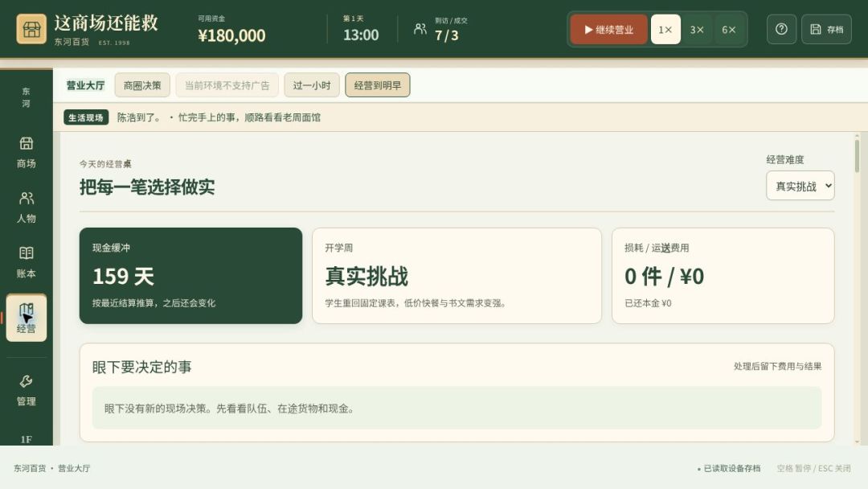Click the 东河 label atop sidebar
868x489 pixels.
[x=26, y=97]
